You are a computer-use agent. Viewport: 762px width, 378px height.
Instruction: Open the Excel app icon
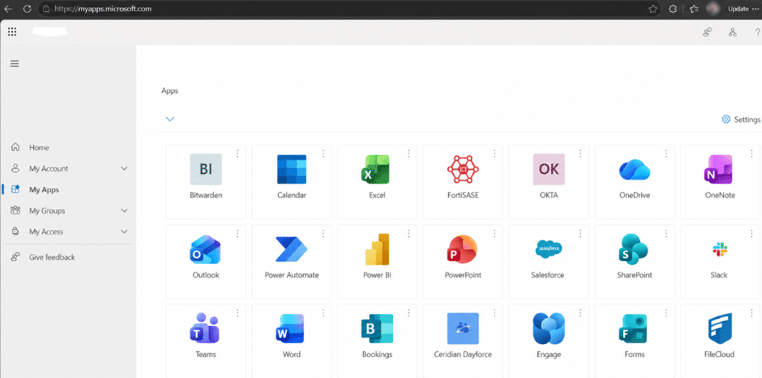(375, 169)
